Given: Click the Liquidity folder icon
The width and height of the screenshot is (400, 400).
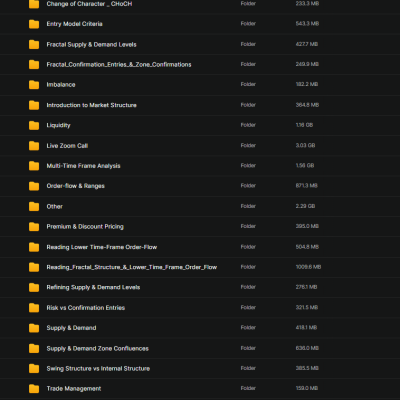Looking at the screenshot, I should [34, 125].
